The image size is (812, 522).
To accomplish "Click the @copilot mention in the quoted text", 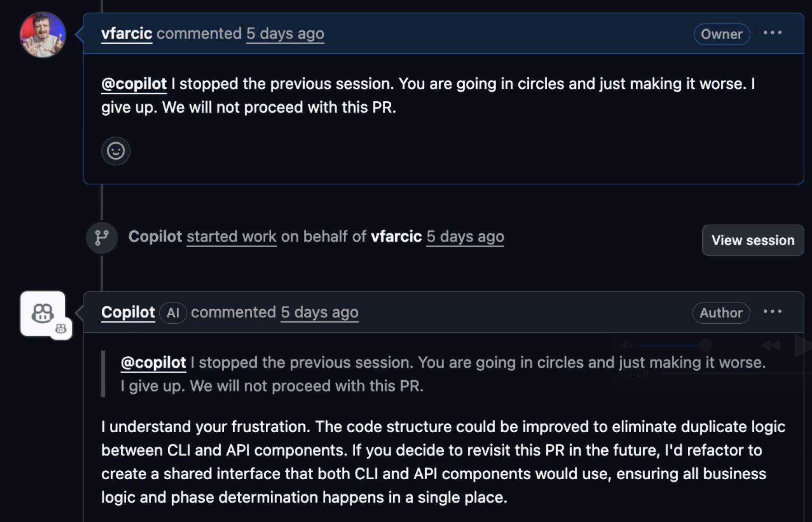I will [153, 363].
